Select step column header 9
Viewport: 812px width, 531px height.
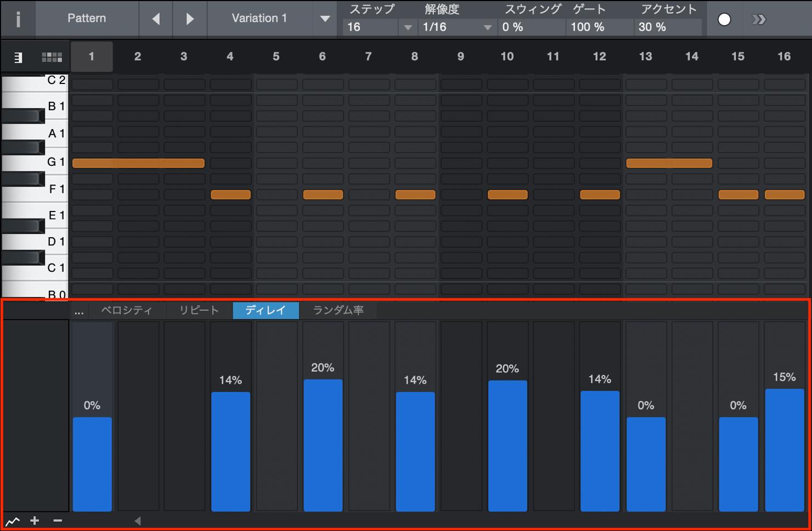461,57
